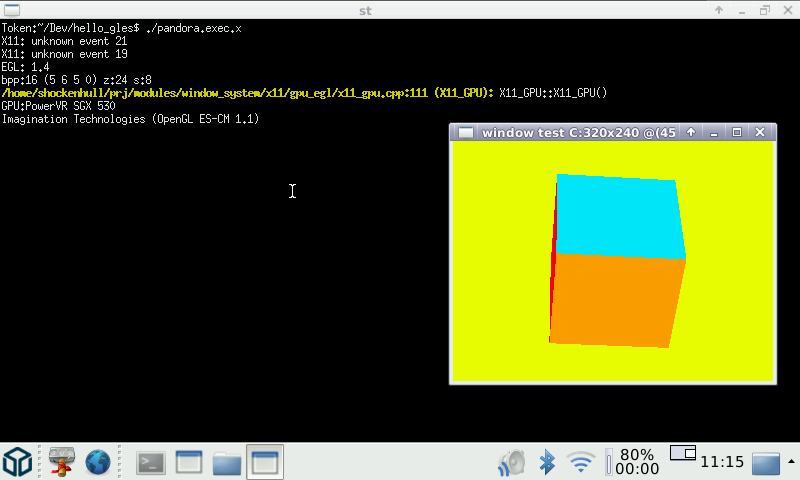Select the highlighted active window taskbar item
This screenshot has height=480, width=800.
(x=265, y=461)
